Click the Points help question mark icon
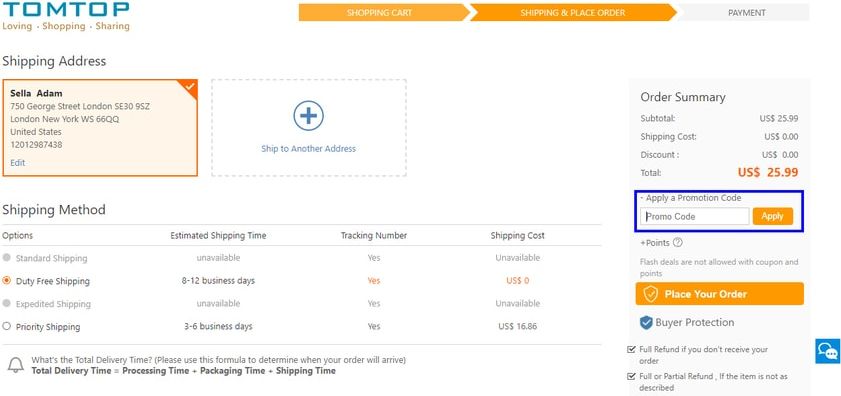The image size is (841, 396). click(x=677, y=243)
